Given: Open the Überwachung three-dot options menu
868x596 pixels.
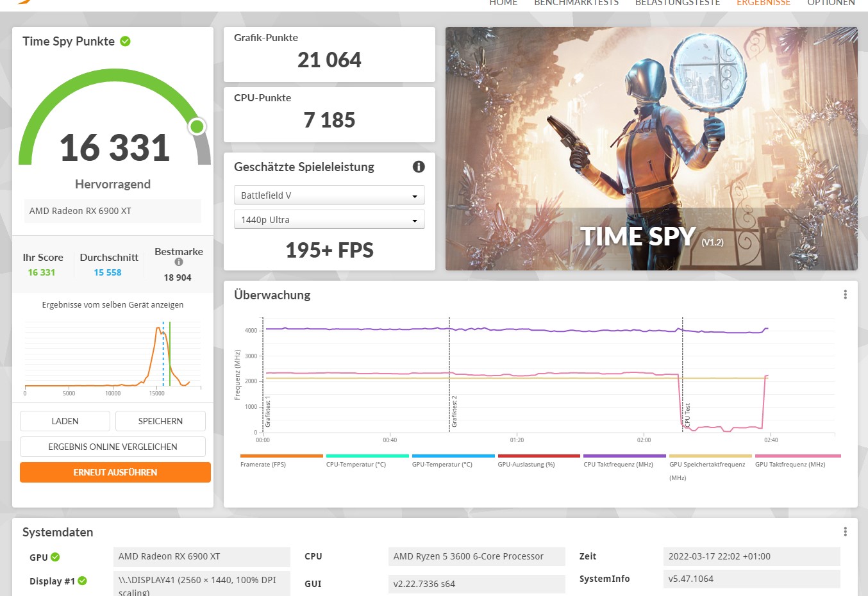Looking at the screenshot, I should (x=845, y=295).
